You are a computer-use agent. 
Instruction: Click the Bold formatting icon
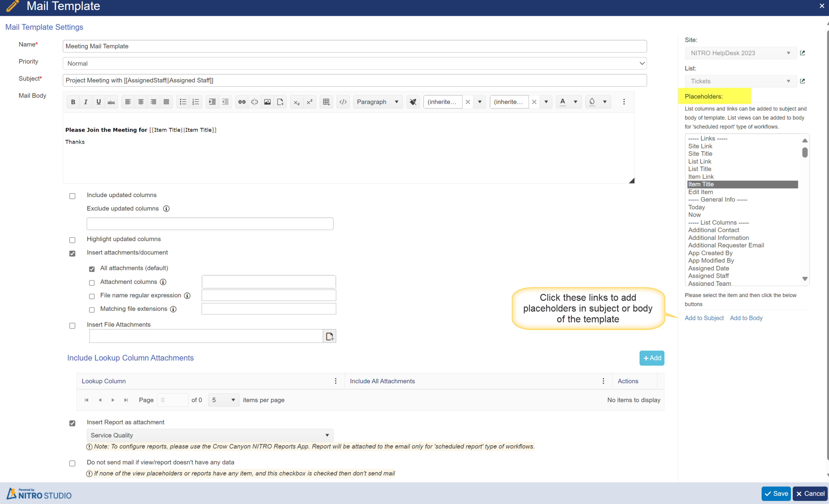(x=73, y=102)
